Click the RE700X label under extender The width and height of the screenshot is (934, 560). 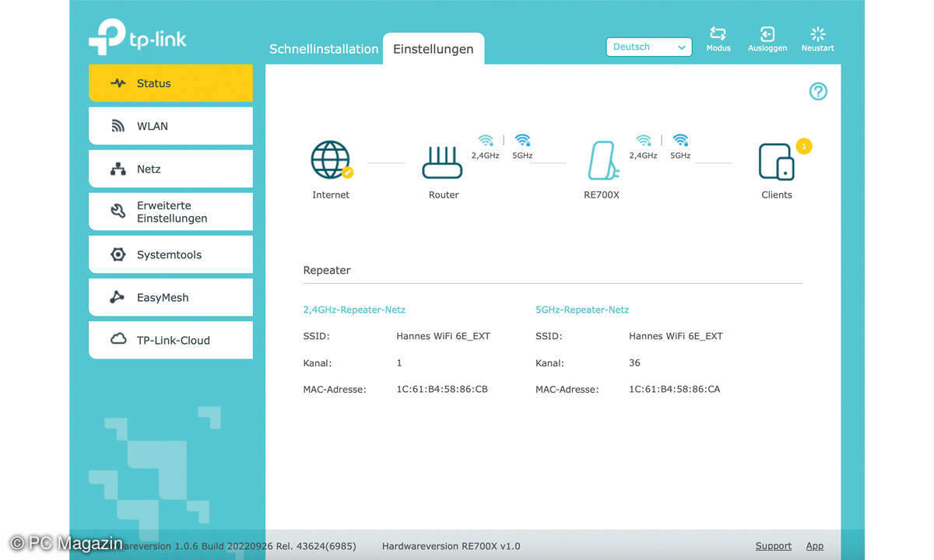(x=602, y=195)
